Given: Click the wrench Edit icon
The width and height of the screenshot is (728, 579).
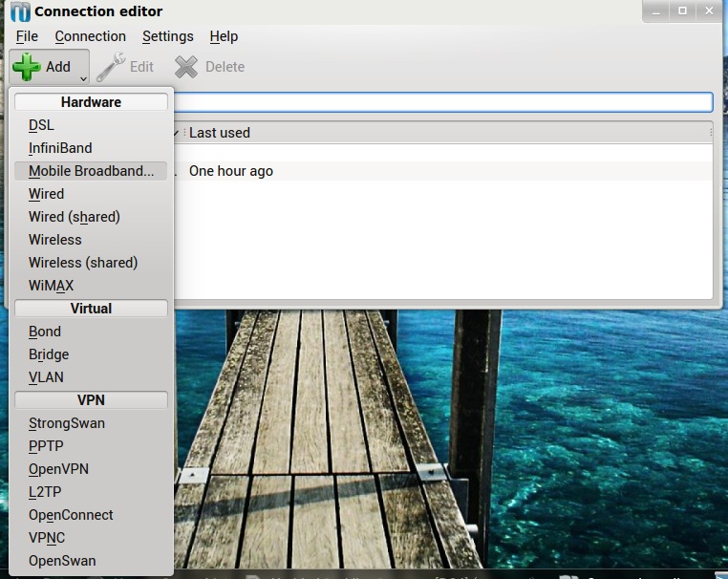Looking at the screenshot, I should (111, 67).
